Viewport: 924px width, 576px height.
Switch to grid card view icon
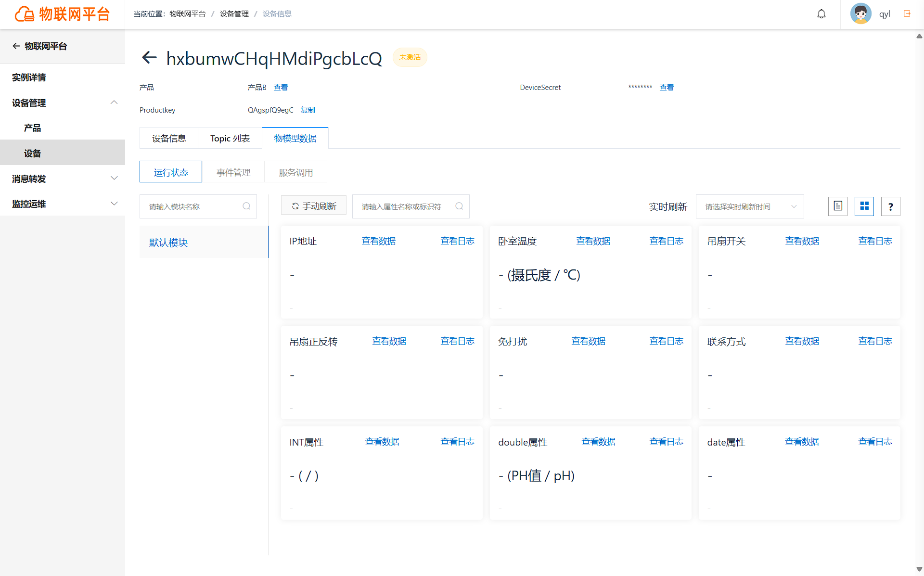pyautogui.click(x=864, y=206)
